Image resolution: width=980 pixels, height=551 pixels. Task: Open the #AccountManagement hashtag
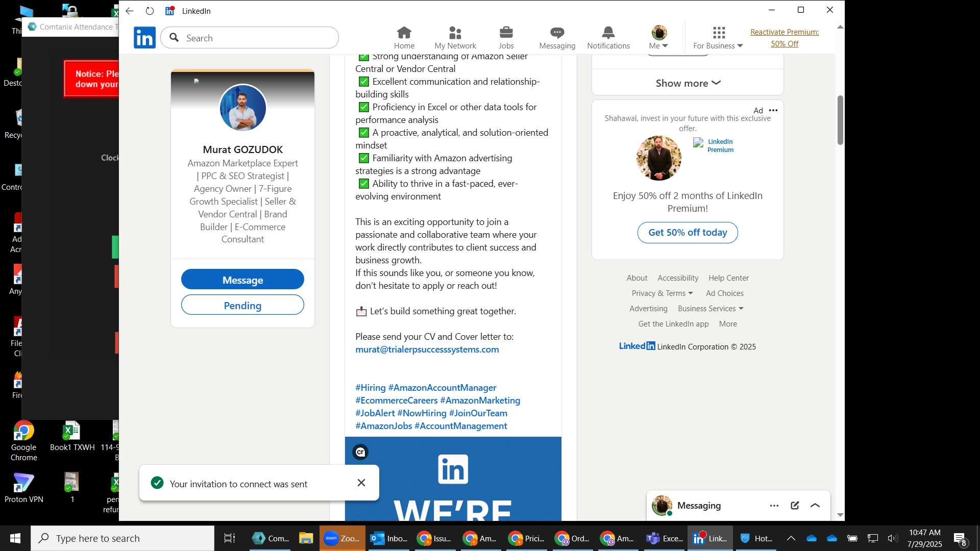coord(460,426)
